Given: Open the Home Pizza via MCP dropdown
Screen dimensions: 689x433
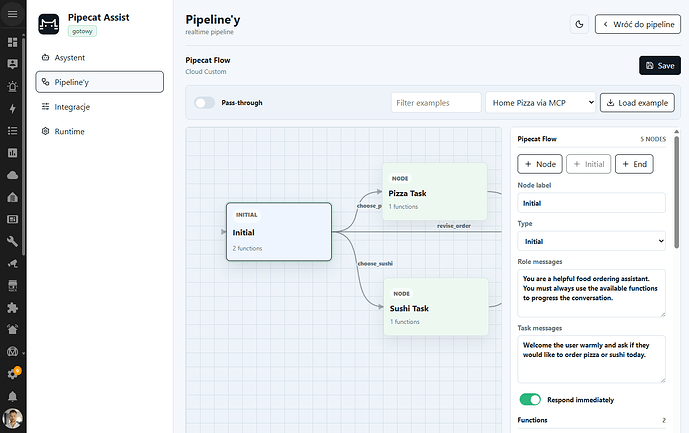Looking at the screenshot, I should pyautogui.click(x=540, y=103).
